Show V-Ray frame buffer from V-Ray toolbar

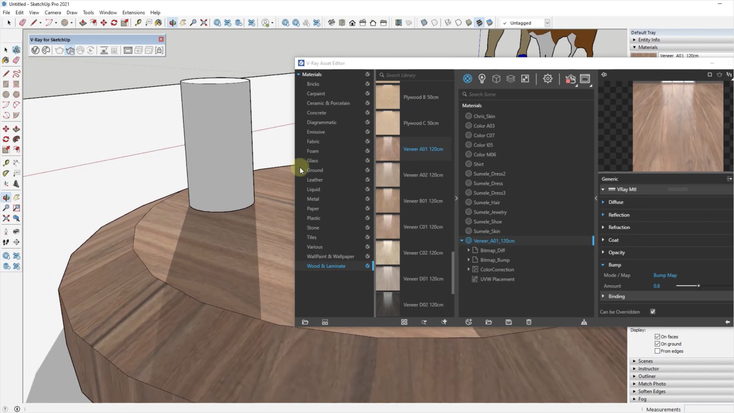pos(128,50)
